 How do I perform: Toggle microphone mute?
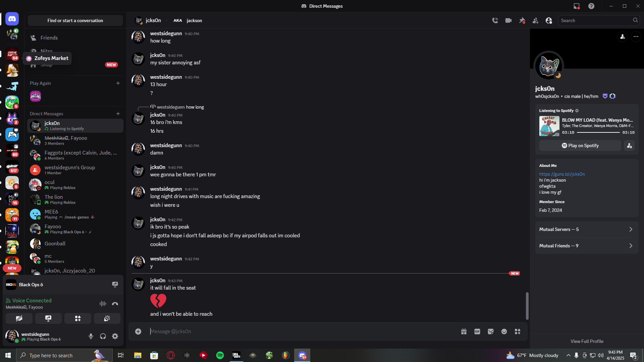(91, 336)
